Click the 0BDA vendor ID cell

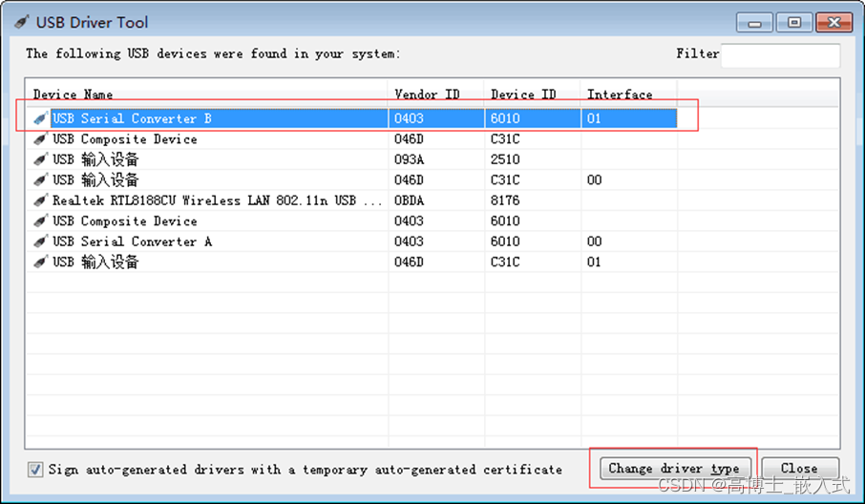pos(410,200)
